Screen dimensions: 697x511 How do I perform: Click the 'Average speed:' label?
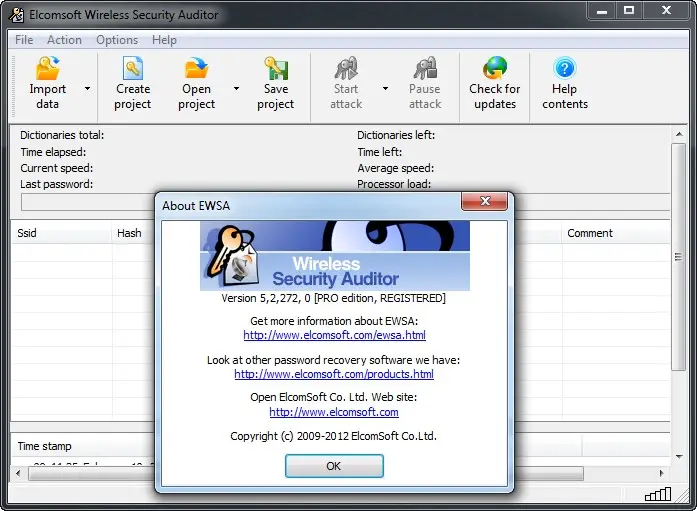(x=396, y=168)
